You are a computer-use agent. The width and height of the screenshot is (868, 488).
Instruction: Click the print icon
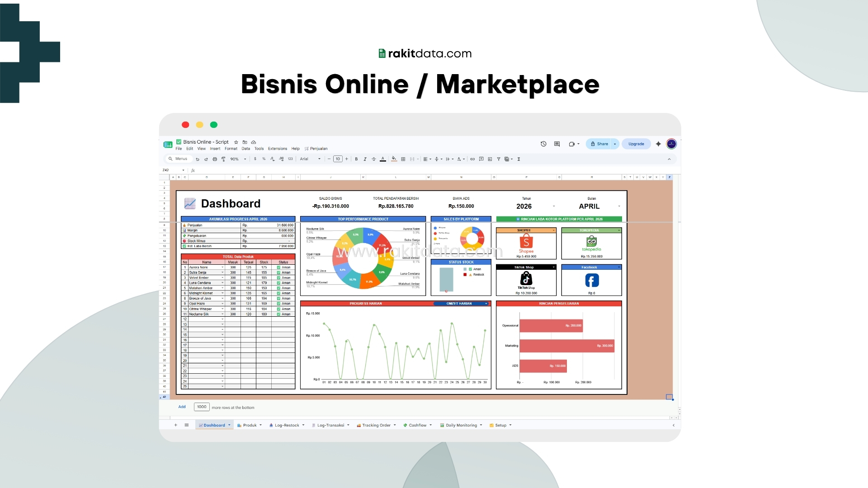coord(215,159)
